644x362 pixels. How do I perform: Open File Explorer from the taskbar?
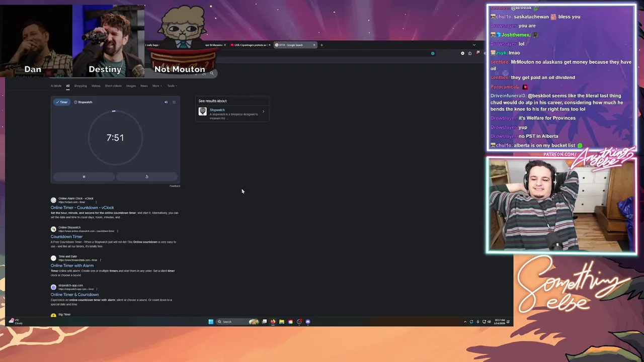point(282,322)
